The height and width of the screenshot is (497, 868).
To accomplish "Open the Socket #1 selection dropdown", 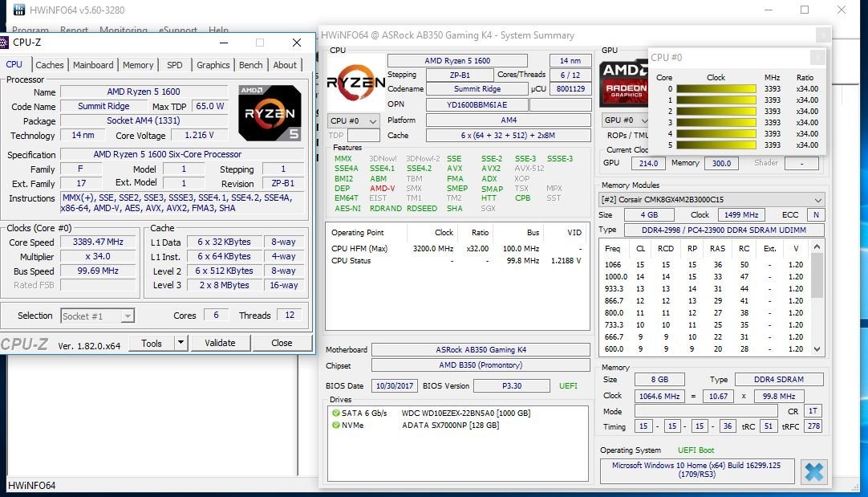I will (97, 316).
